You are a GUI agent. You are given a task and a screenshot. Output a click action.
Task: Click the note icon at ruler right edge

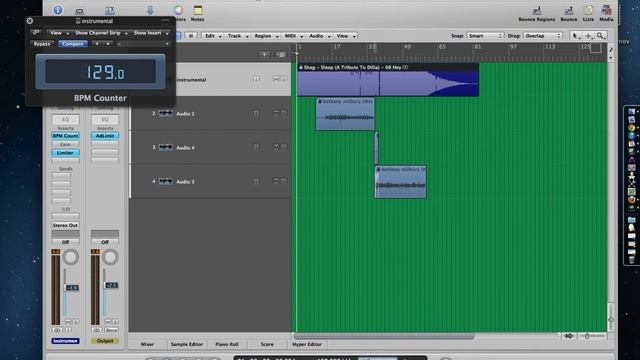611,50
